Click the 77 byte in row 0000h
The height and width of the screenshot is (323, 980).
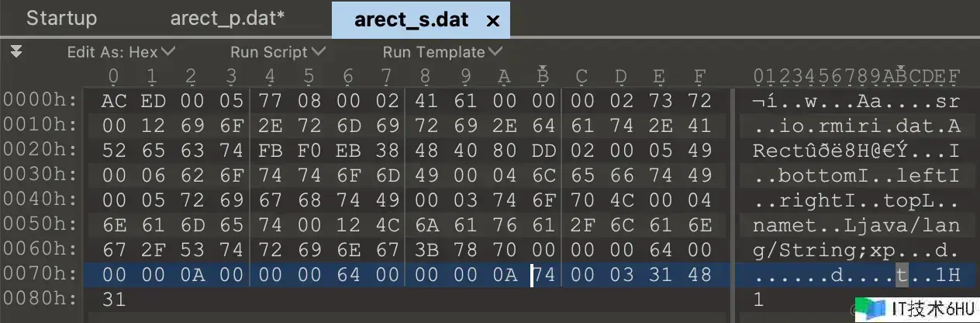point(270,101)
